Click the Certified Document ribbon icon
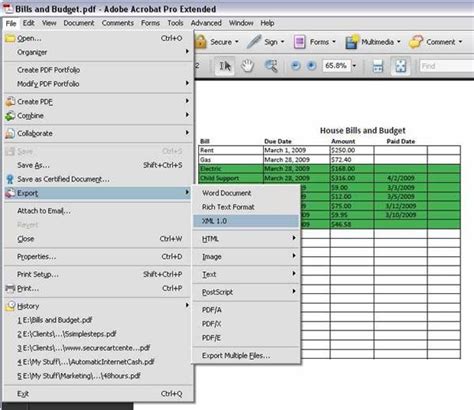The height and width of the screenshot is (410, 474). [10, 179]
